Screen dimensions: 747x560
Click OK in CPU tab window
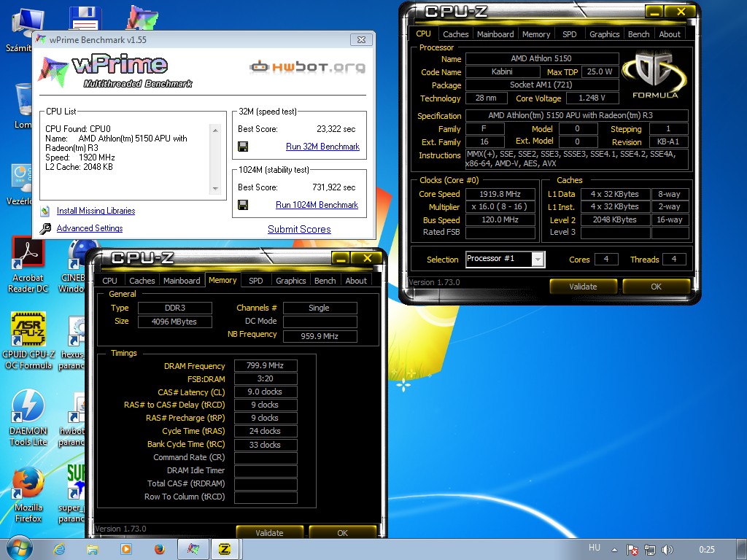click(656, 287)
